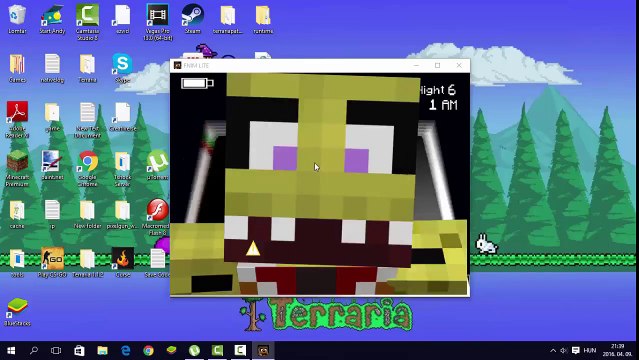The image size is (639, 360).
Task: Open the Windows Start menu
Action: point(11,350)
